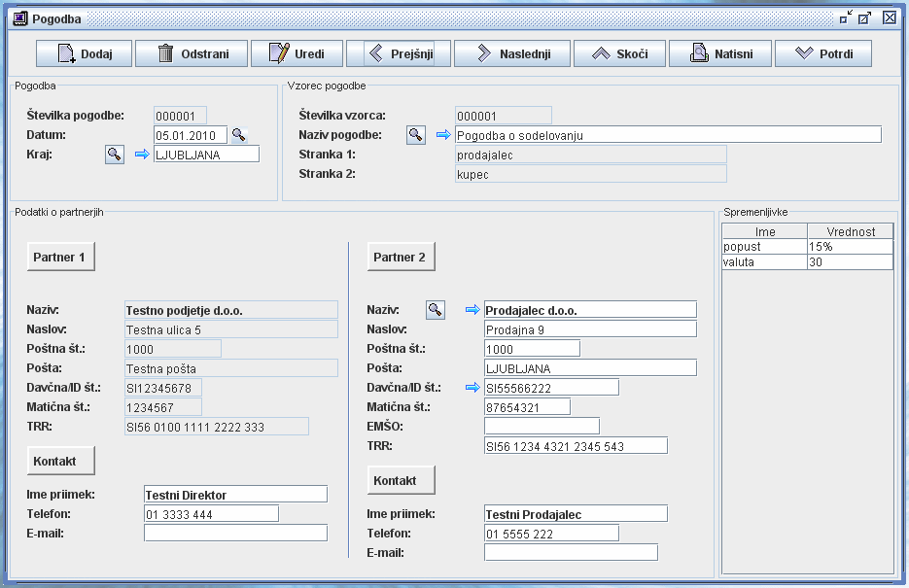Screen dimensions: 909x588
Task: Click the Skoči jump button
Action: pyautogui.click(x=619, y=53)
